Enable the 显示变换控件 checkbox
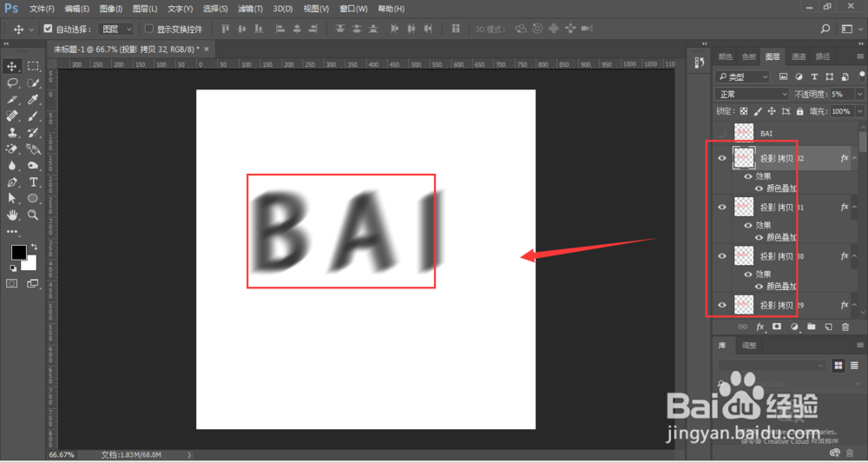 coord(149,29)
